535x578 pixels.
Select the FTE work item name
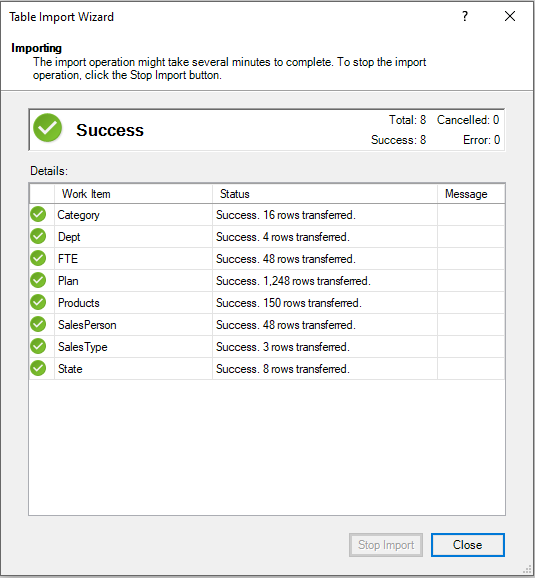tap(68, 259)
